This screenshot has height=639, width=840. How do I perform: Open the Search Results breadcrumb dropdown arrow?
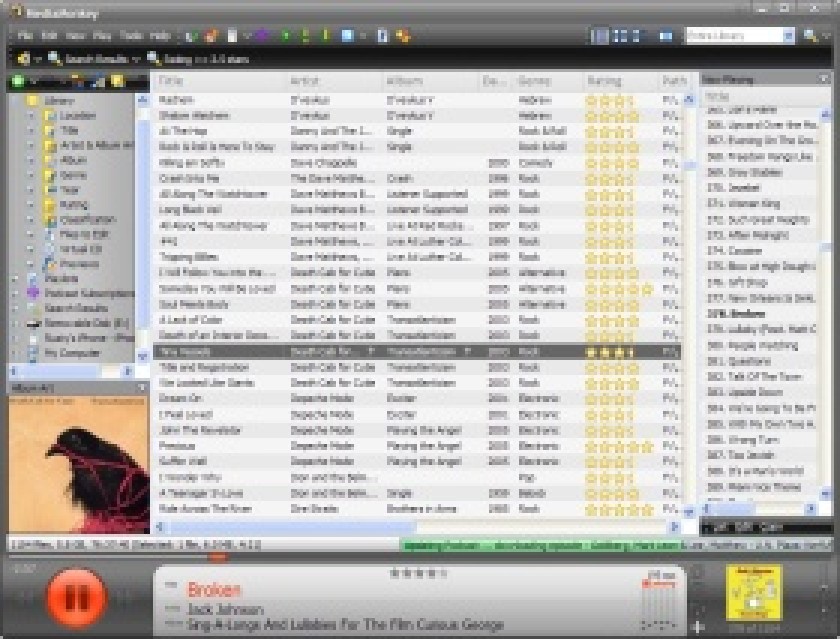(136, 59)
